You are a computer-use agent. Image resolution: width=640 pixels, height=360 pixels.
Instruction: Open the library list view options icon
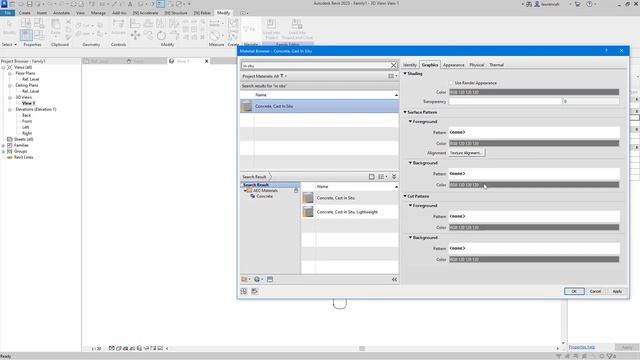pos(382,177)
